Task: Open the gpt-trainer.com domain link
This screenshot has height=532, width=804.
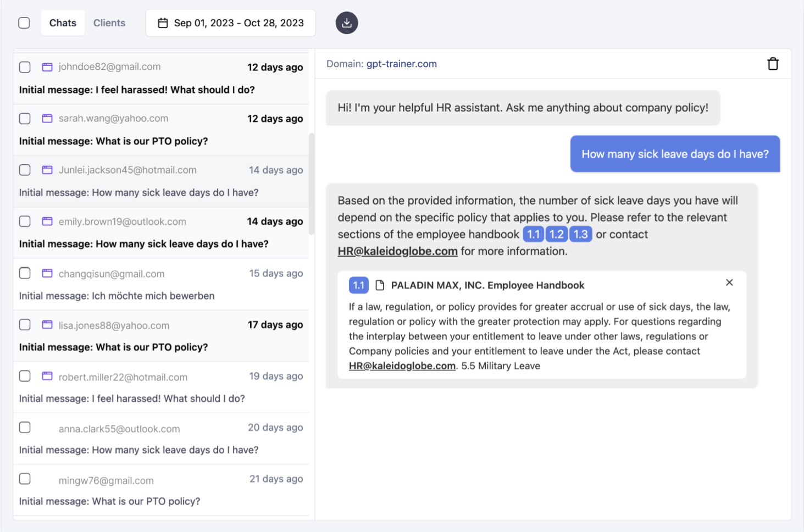Action: coord(402,64)
